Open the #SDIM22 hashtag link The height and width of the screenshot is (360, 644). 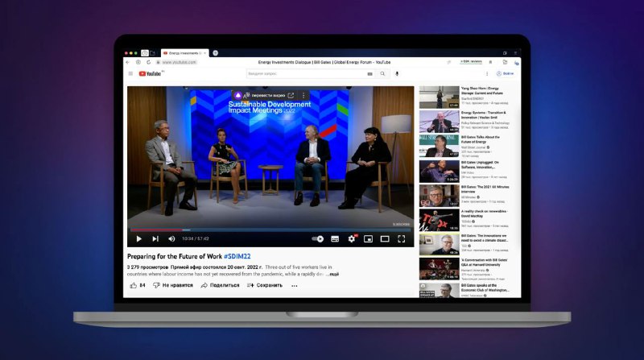[237, 256]
